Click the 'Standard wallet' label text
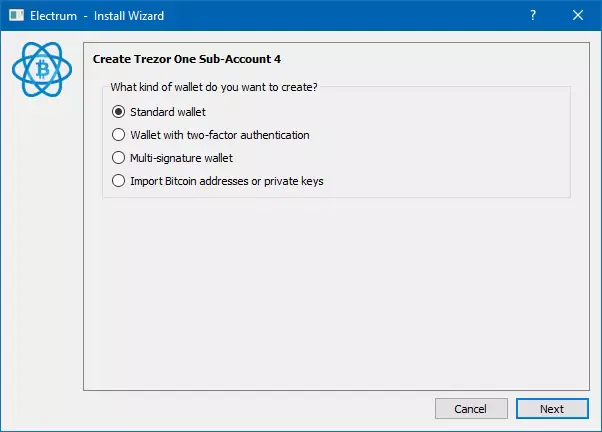The image size is (602, 432). 168,112
